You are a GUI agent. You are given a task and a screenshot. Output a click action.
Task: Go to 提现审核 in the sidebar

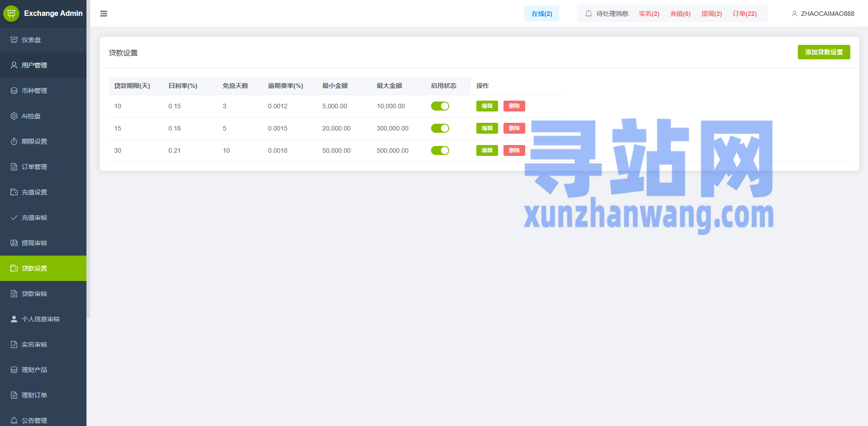[43, 243]
